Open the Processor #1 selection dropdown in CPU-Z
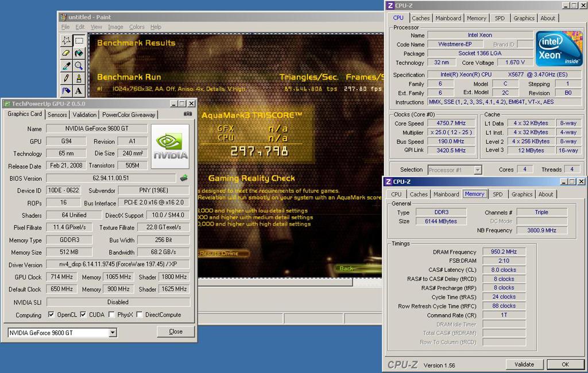The height and width of the screenshot is (373, 588). click(477, 170)
